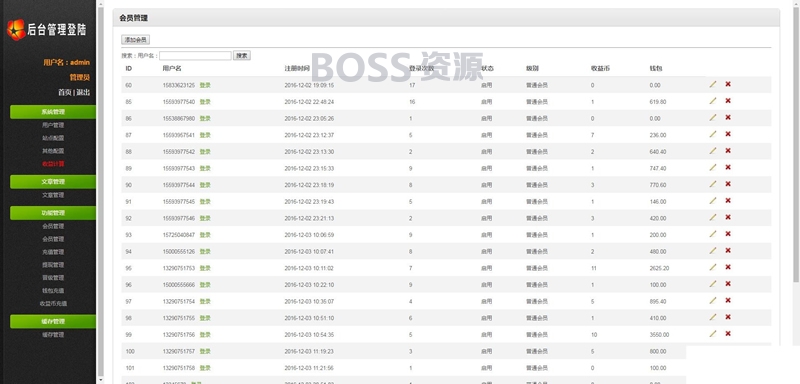800x384 pixels.
Task: Delete member in row ID 87
Action: 728,134
